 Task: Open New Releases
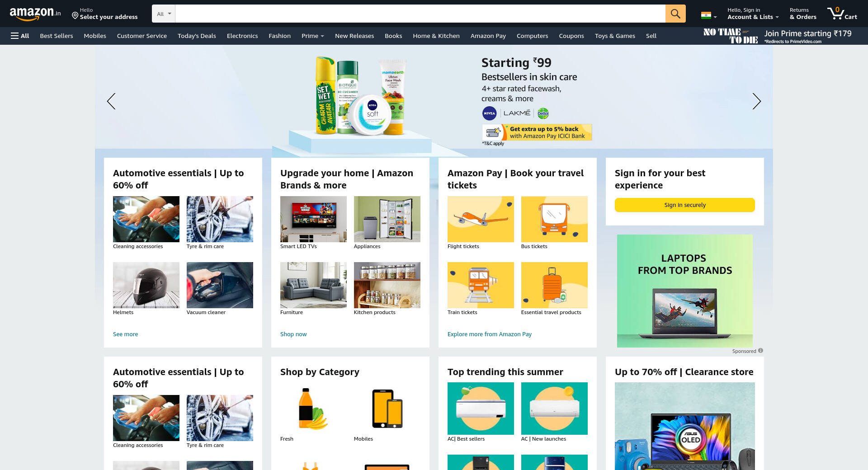click(x=354, y=36)
